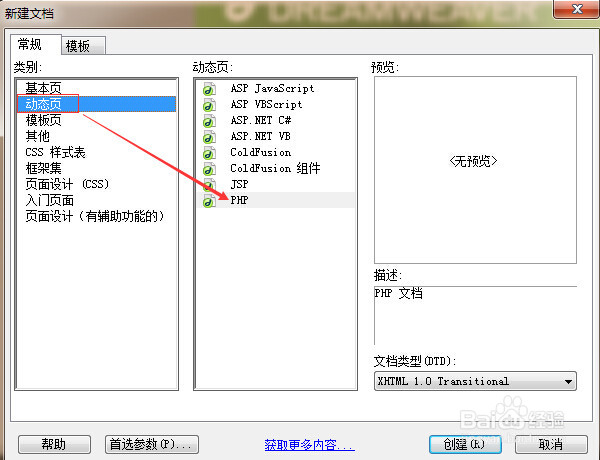Image resolution: width=600 pixels, height=460 pixels.
Task: Select 入门页面 category
Action: pos(97,201)
